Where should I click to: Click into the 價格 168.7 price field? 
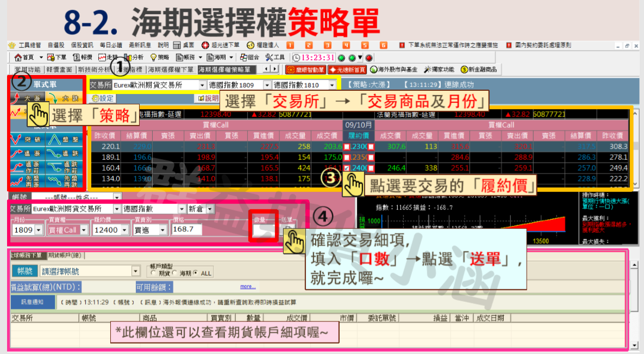tap(187, 229)
